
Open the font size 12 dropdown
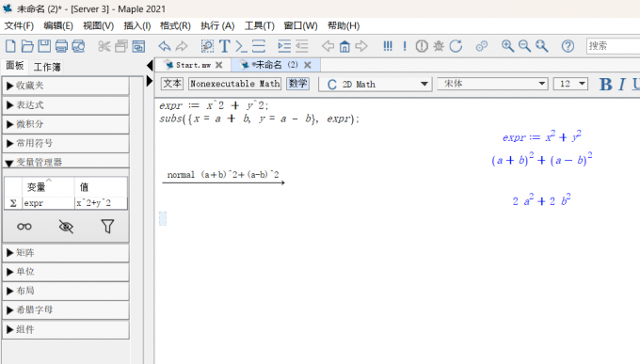[570, 84]
